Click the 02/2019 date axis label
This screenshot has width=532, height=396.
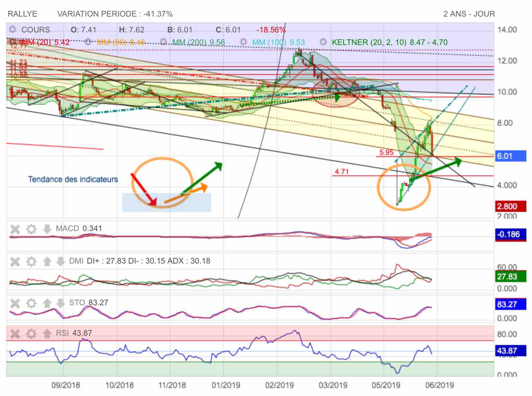pyautogui.click(x=279, y=385)
